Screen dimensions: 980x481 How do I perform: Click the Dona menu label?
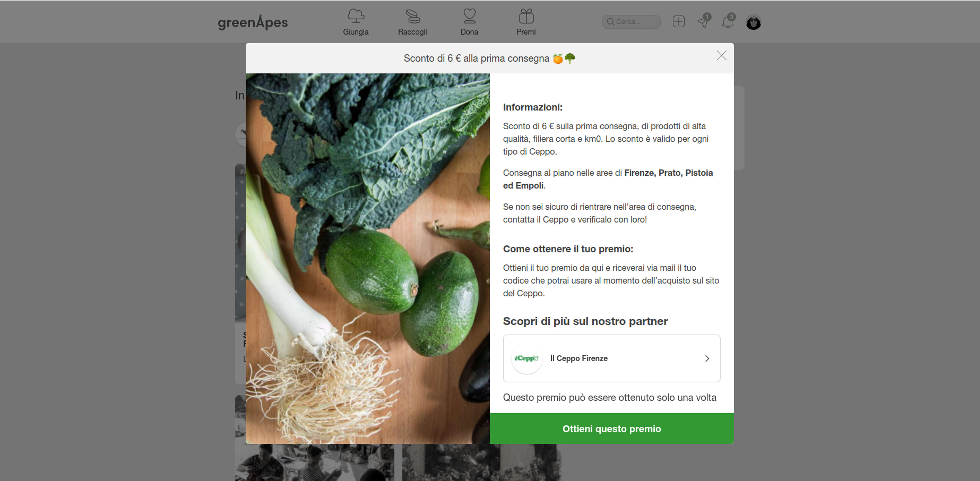pyautogui.click(x=470, y=32)
